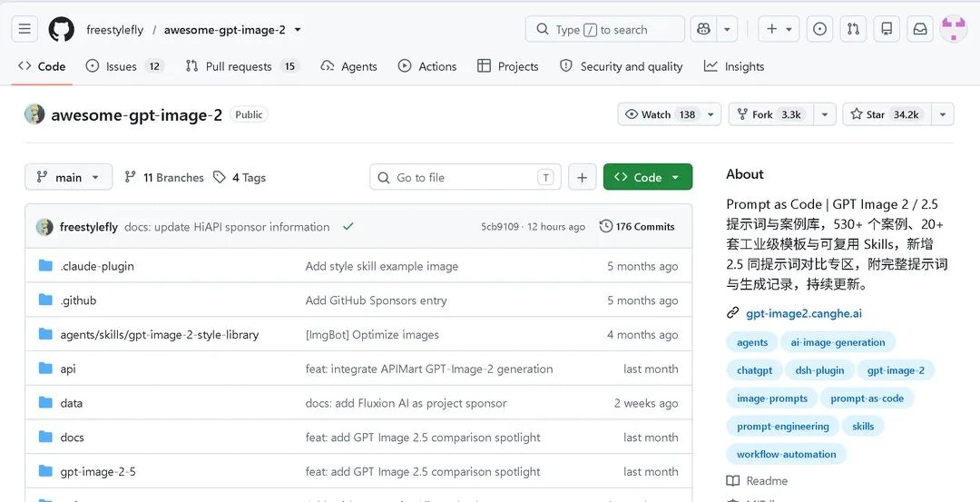Expand the Watch options dropdown arrow
This screenshot has width=980, height=502.
point(710,114)
